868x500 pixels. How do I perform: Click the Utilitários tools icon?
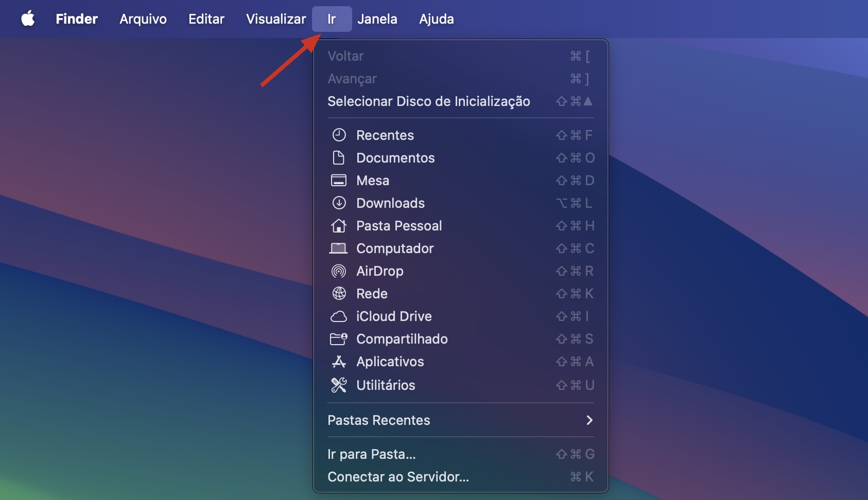[x=339, y=385]
